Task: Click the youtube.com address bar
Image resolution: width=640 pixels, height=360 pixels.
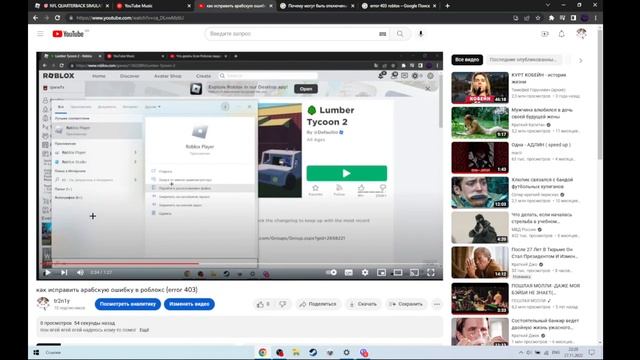Action: pos(286,18)
